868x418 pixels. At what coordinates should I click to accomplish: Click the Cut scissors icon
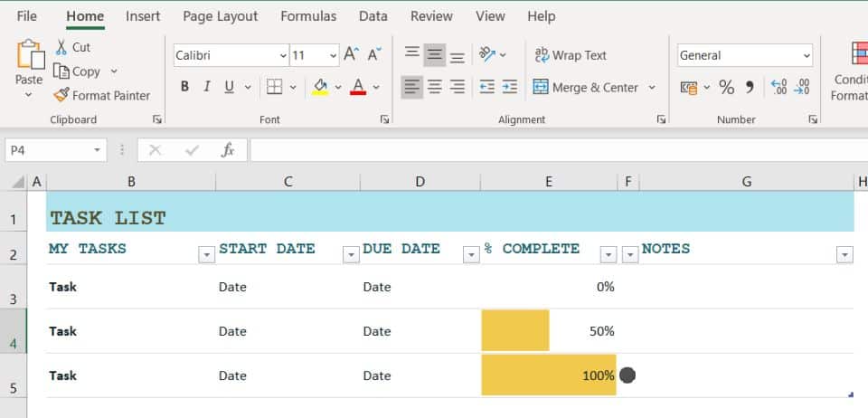coord(61,48)
